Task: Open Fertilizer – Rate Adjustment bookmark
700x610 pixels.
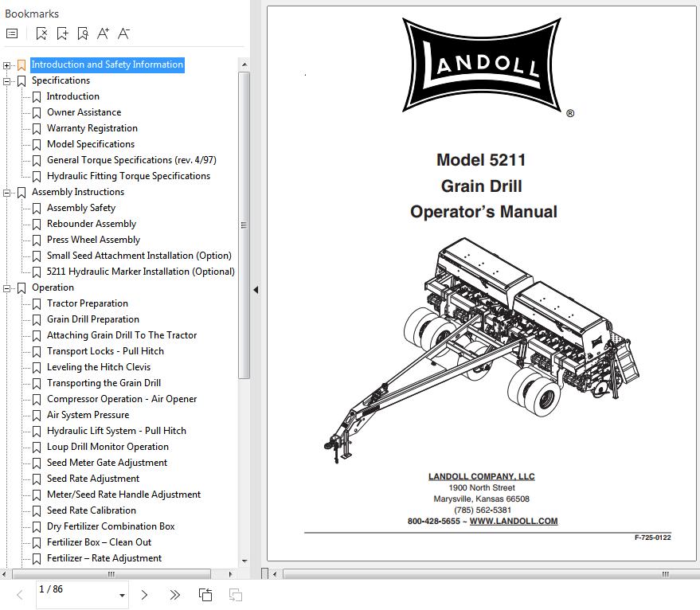Action: click(x=104, y=559)
